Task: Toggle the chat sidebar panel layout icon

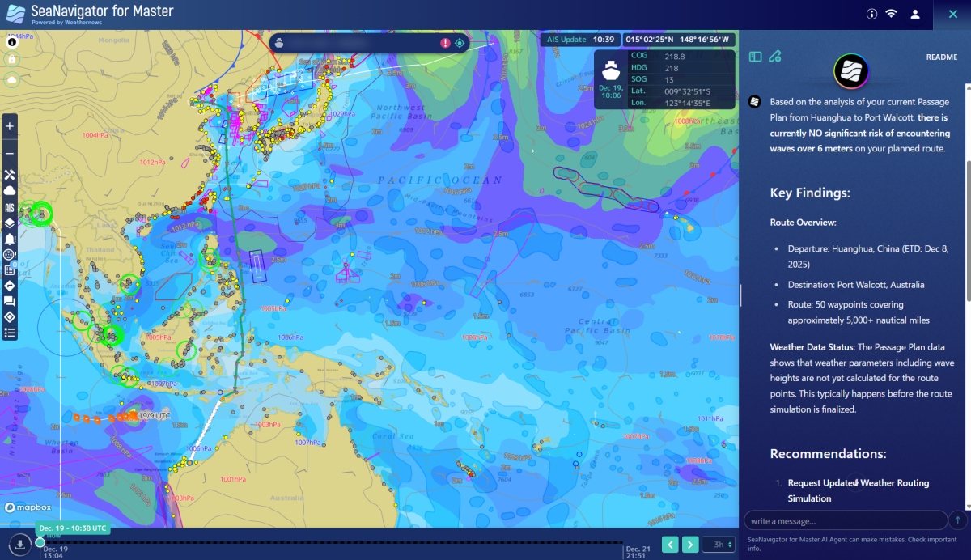Action: [x=755, y=57]
